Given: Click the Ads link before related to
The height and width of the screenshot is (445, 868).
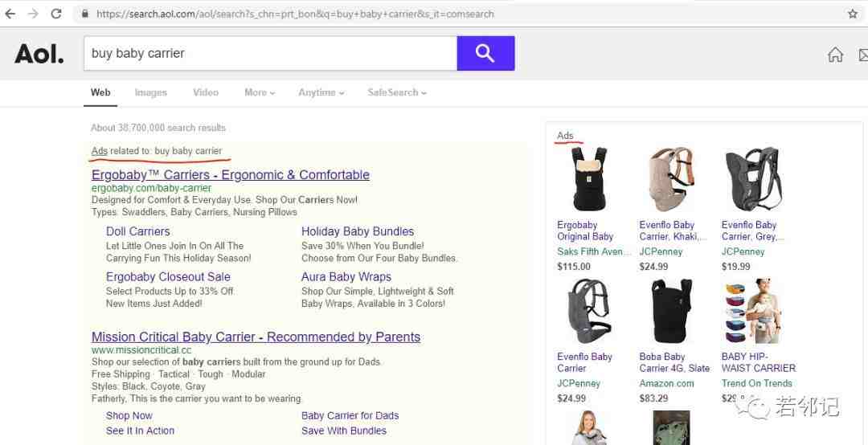Looking at the screenshot, I should [x=99, y=151].
